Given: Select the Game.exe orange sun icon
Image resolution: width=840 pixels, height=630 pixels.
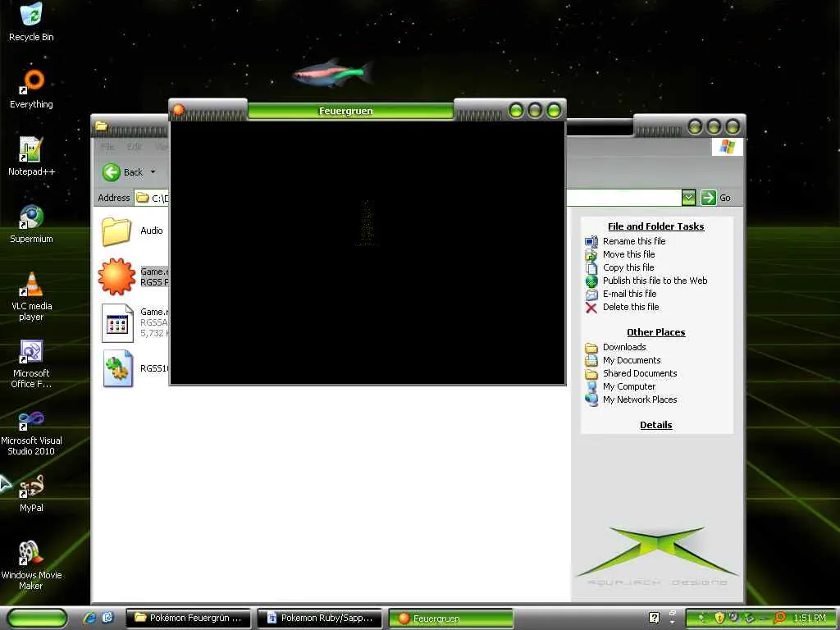Looking at the screenshot, I should click(116, 276).
